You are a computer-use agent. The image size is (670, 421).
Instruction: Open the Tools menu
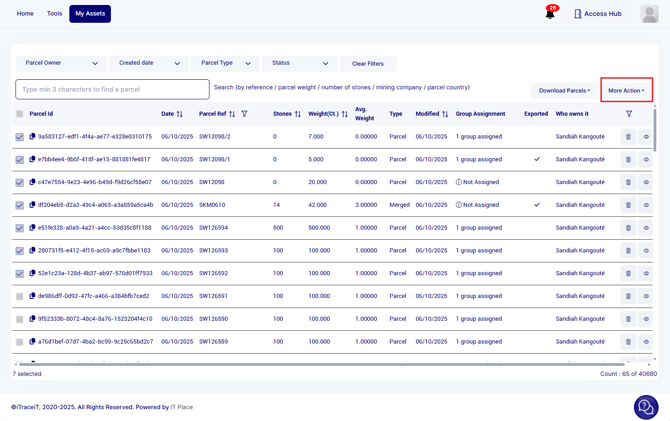[54, 14]
